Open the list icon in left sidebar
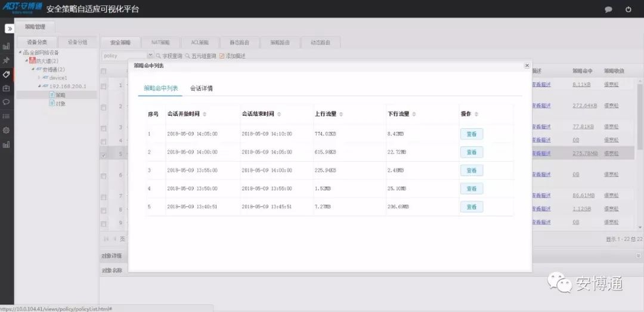Viewport: 644px width, 312px height. (x=7, y=116)
